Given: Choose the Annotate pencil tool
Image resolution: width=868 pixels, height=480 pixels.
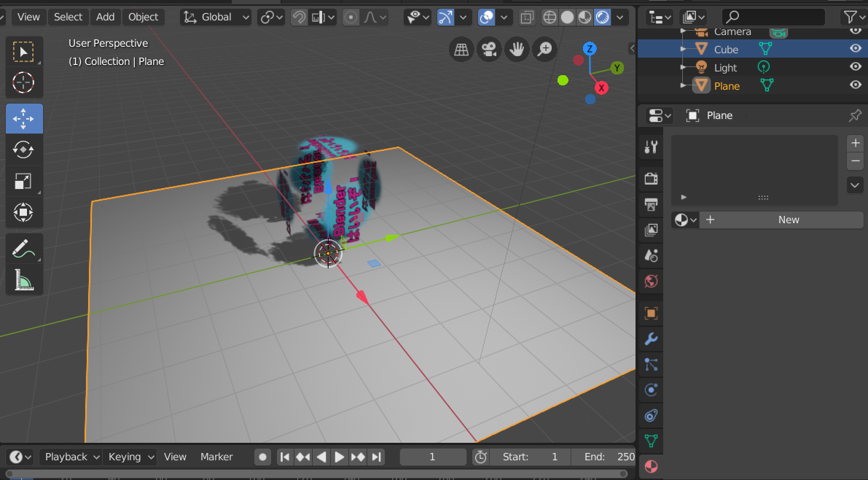Looking at the screenshot, I should 23,249.
